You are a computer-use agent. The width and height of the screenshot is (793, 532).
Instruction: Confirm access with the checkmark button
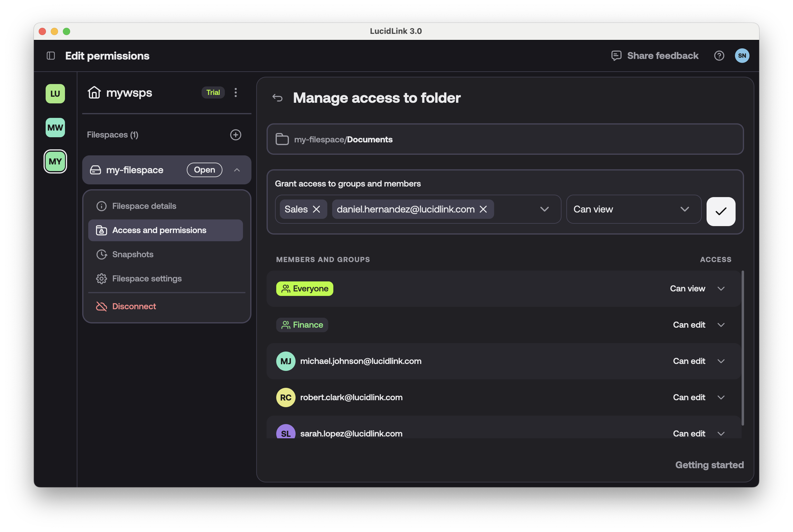pos(721,211)
